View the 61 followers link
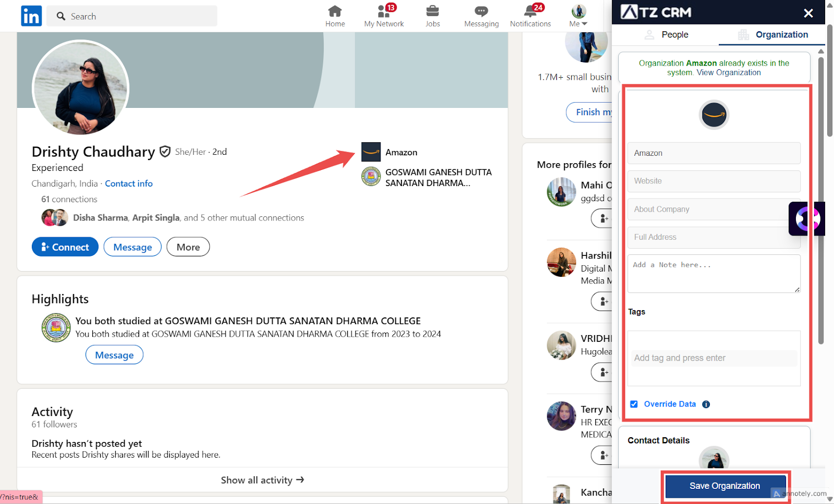The width and height of the screenshot is (834, 504). coord(54,424)
